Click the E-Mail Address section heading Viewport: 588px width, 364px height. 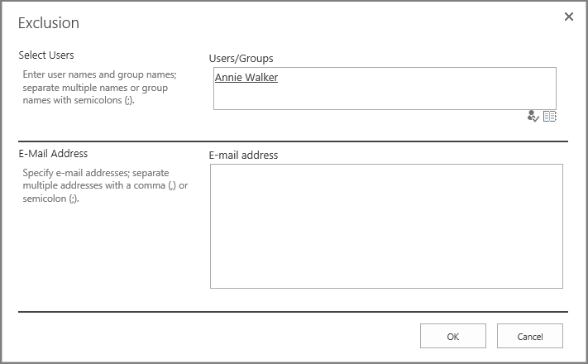tap(53, 154)
